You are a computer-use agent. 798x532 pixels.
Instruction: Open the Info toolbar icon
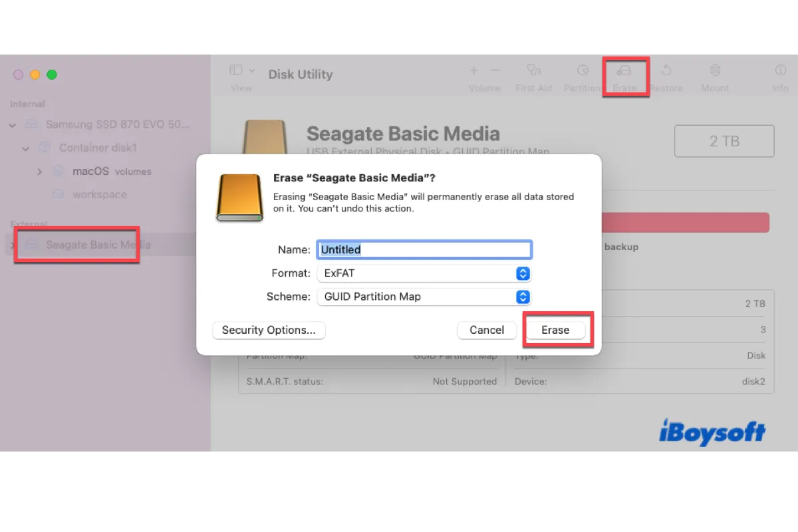[780, 71]
